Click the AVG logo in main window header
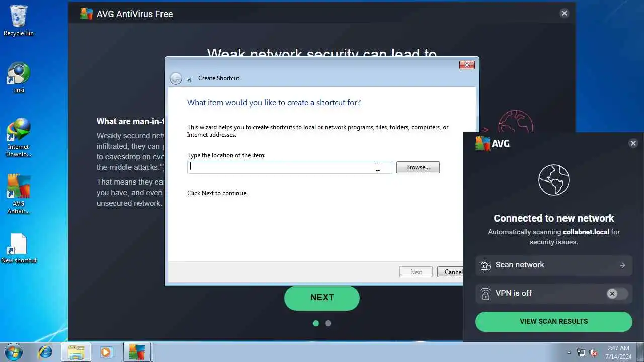 [87, 14]
